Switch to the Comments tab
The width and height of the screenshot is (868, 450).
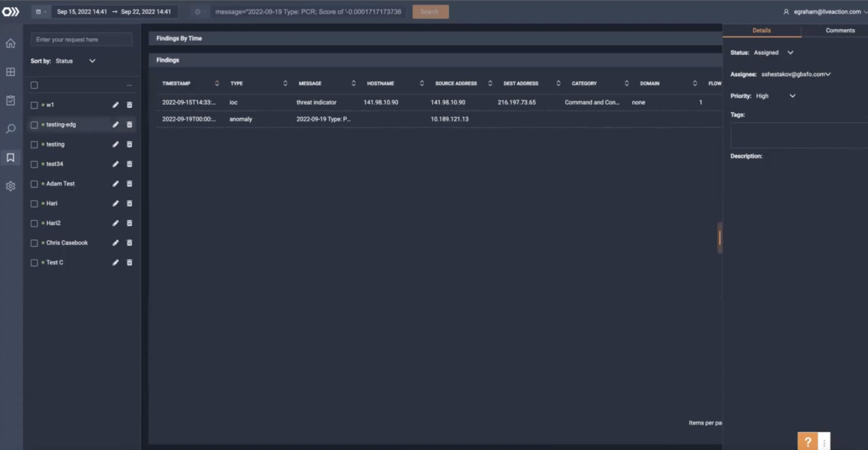pos(840,30)
